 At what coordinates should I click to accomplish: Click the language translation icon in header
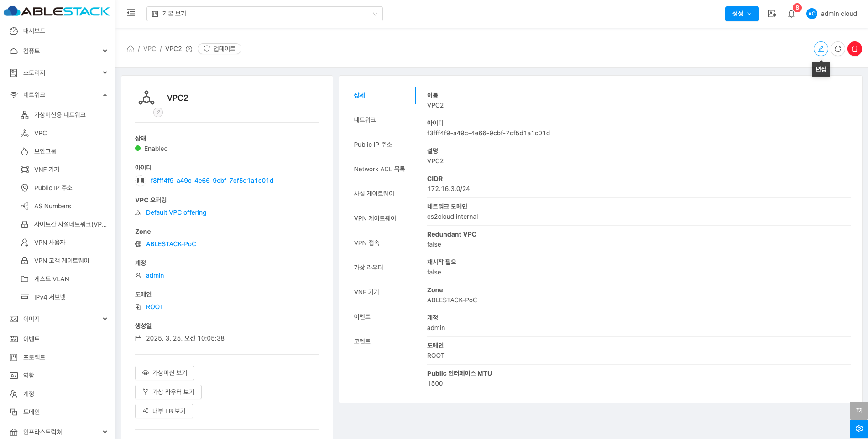(772, 14)
